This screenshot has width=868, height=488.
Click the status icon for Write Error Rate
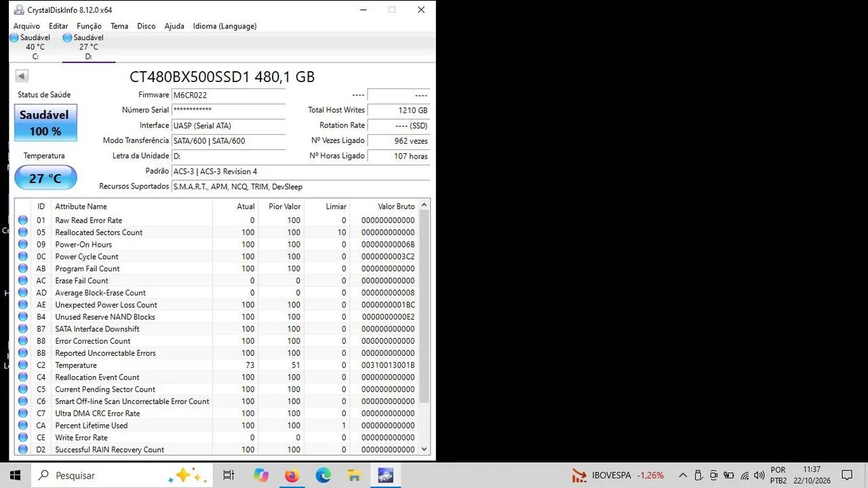(x=23, y=438)
